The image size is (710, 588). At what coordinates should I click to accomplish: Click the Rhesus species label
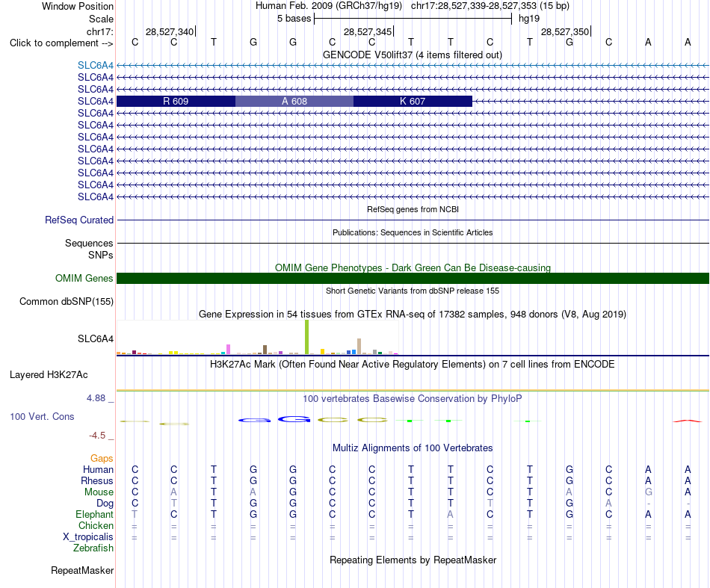point(97,480)
